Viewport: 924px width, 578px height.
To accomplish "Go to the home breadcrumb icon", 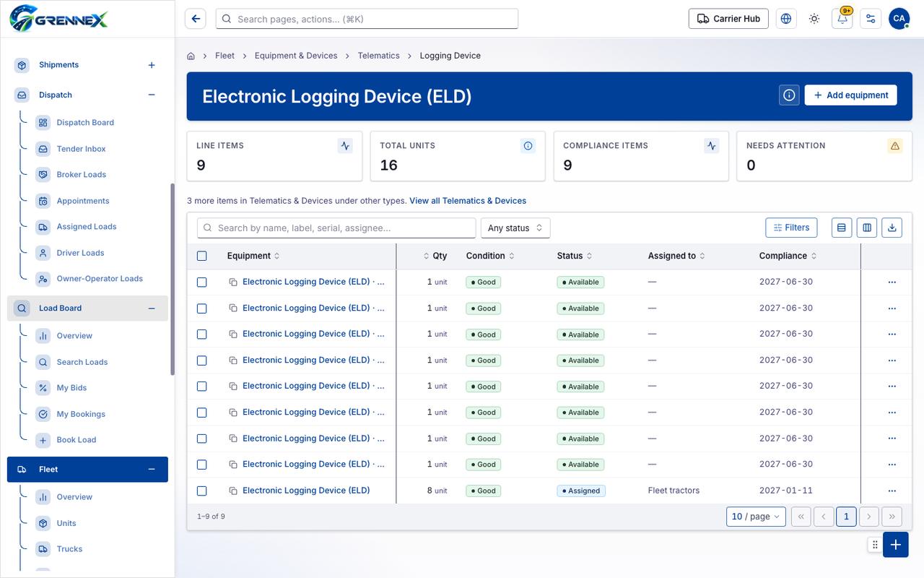I will (191, 56).
